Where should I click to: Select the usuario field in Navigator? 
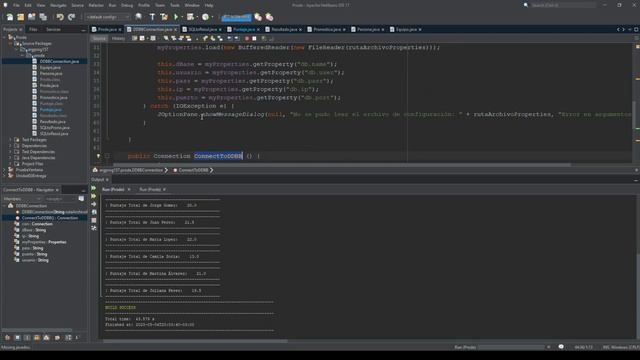(35, 260)
